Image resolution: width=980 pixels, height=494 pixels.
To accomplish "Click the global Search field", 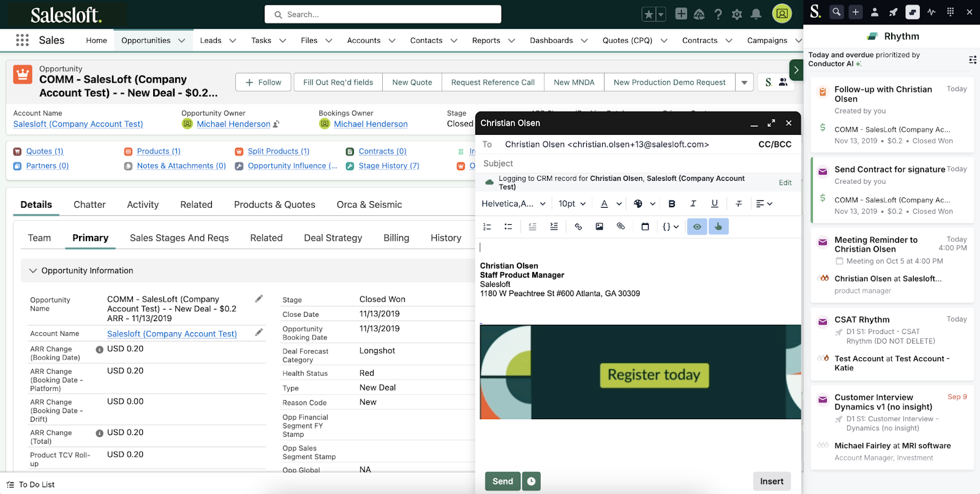I will coord(383,14).
